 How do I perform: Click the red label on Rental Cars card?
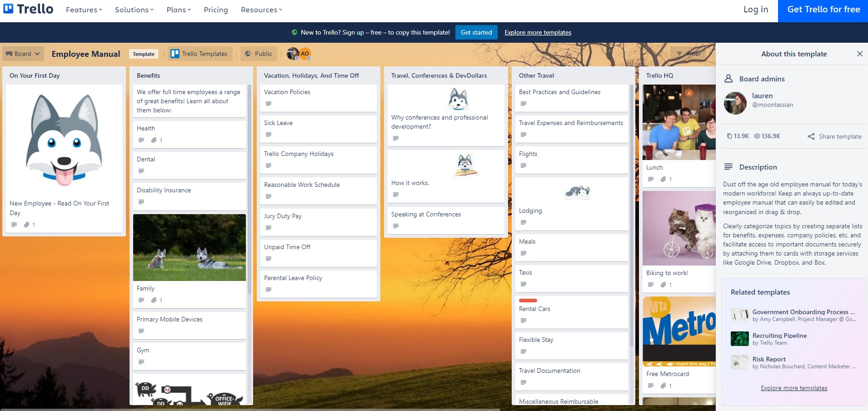[x=528, y=301]
